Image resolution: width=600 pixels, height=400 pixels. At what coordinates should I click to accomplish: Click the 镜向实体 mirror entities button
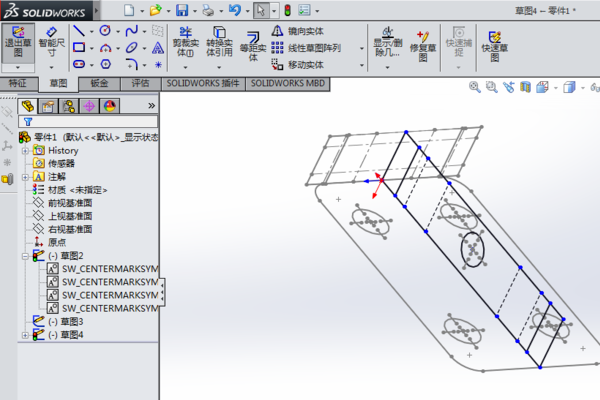[306, 31]
